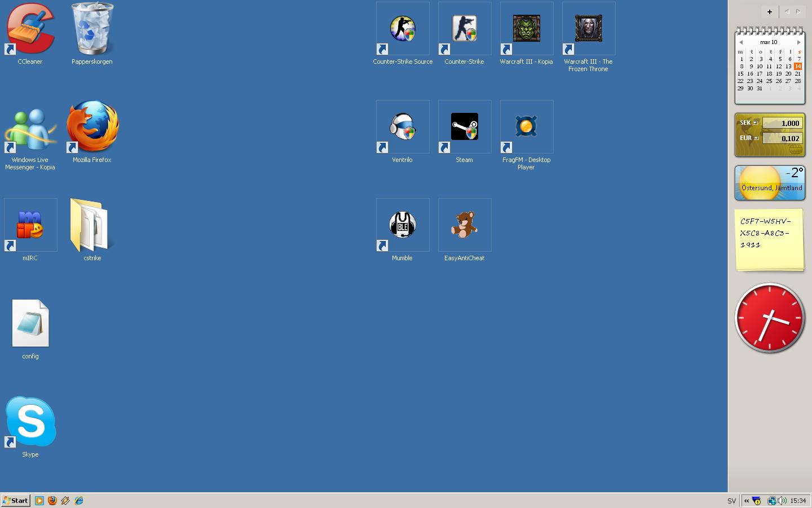Click the red analog clock gadget
This screenshot has width=812, height=508.
click(x=770, y=318)
